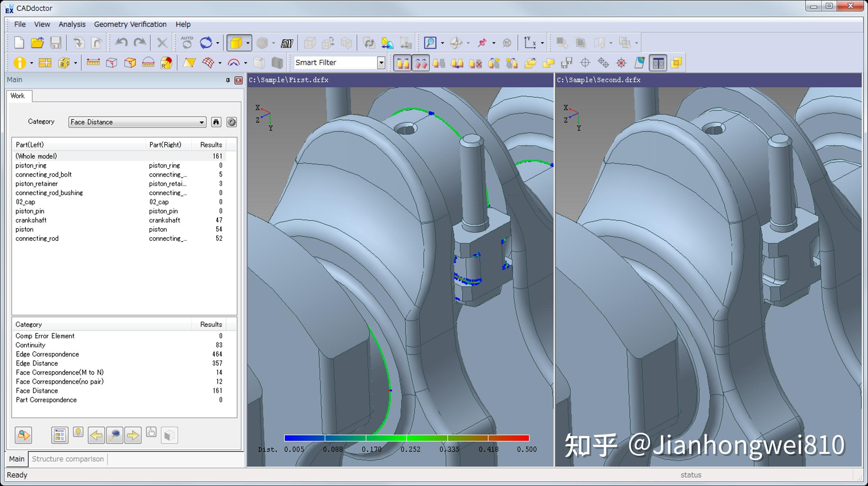Toggle the synchronized rotate views button
The width and height of the screenshot is (868, 486).
(x=421, y=63)
